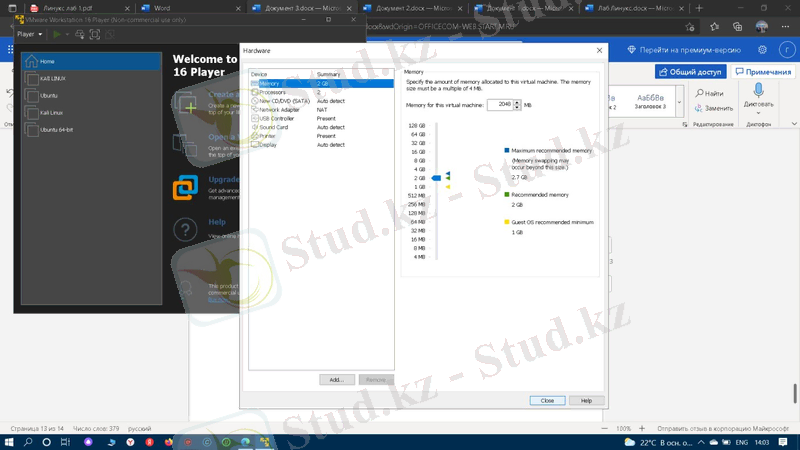Click green power-on play icon in VMware toolbar
Screen dimensions: 800x450
click(57, 34)
